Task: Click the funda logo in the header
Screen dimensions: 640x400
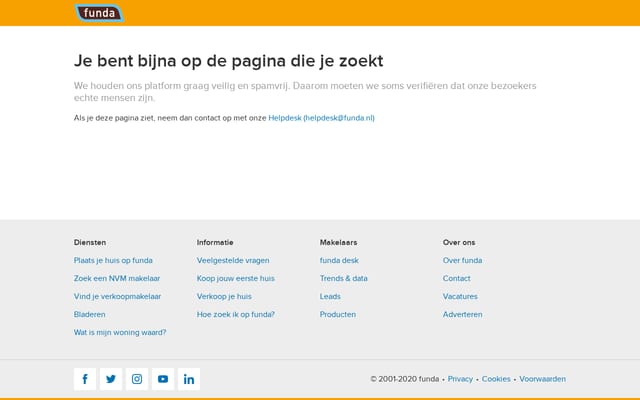Action: [x=99, y=13]
